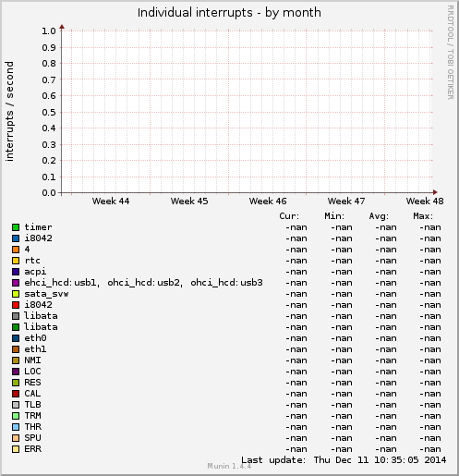The image size is (459, 476).
Task: Click the blue i8042 legend swatch
Action: tap(16, 238)
